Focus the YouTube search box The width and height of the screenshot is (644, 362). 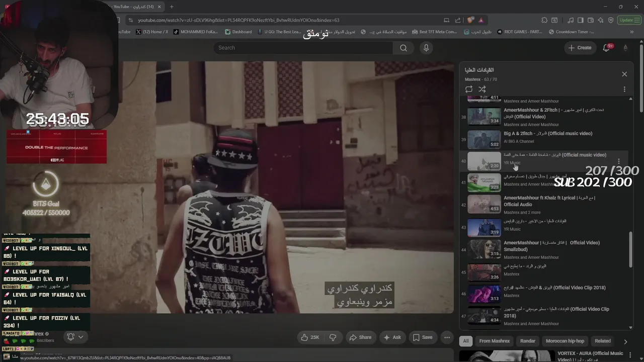tap(303, 48)
